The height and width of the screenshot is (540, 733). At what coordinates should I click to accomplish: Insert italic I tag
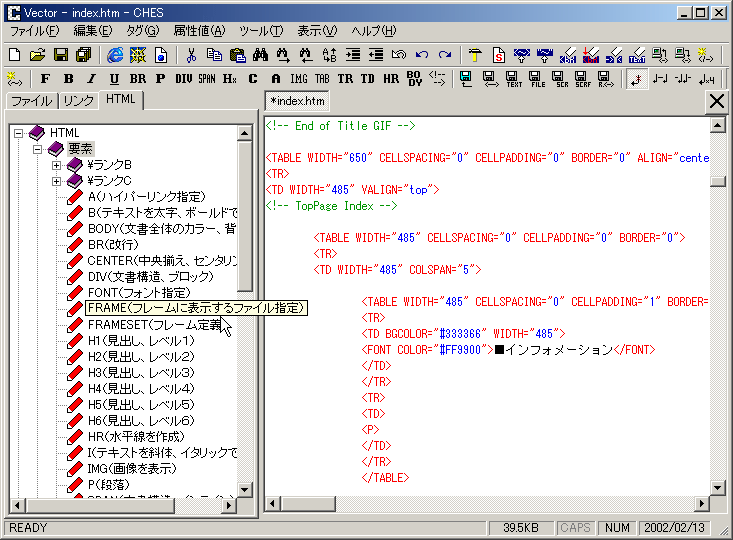[x=92, y=79]
